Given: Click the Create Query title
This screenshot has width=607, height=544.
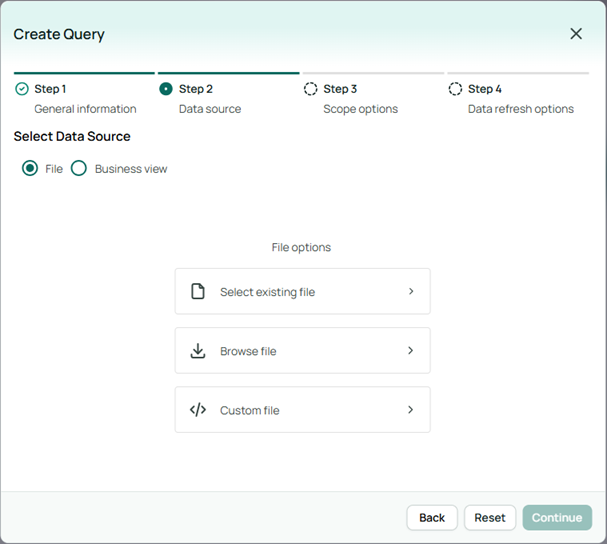Looking at the screenshot, I should point(59,34).
